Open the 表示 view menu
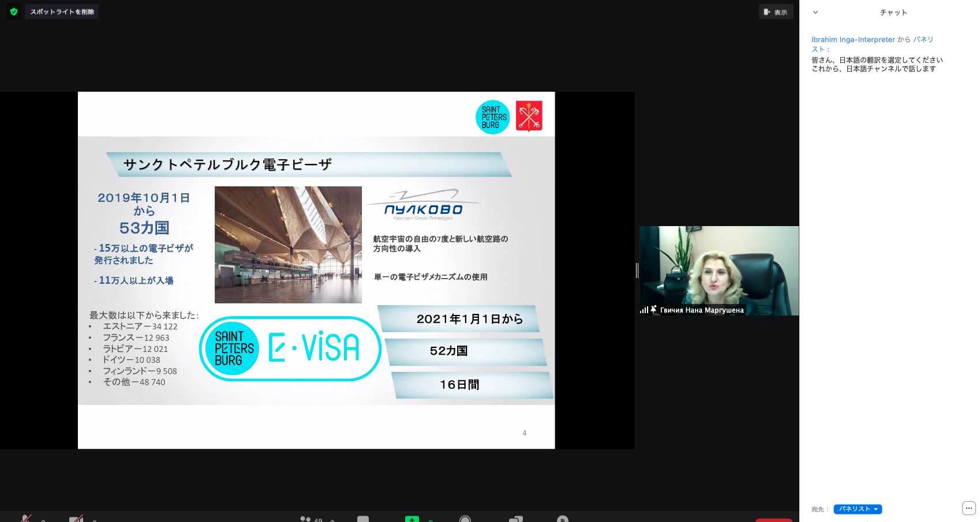 click(x=776, y=12)
